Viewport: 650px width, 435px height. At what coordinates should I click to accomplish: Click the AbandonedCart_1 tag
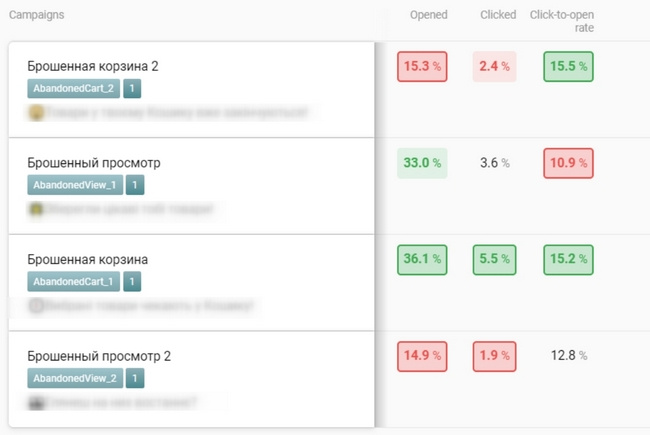click(x=73, y=282)
